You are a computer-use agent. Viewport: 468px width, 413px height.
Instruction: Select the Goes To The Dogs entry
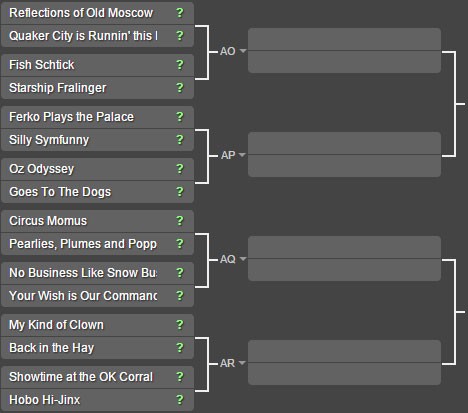[97, 192]
